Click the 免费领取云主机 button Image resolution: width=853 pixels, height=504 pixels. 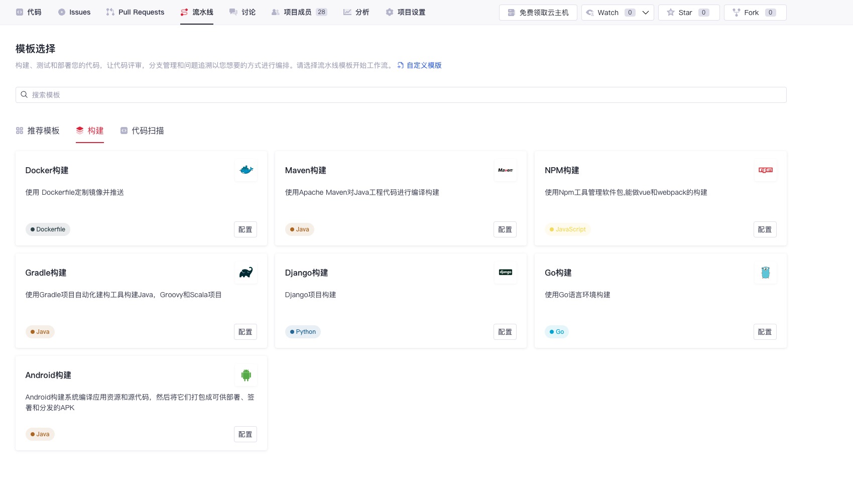point(538,13)
